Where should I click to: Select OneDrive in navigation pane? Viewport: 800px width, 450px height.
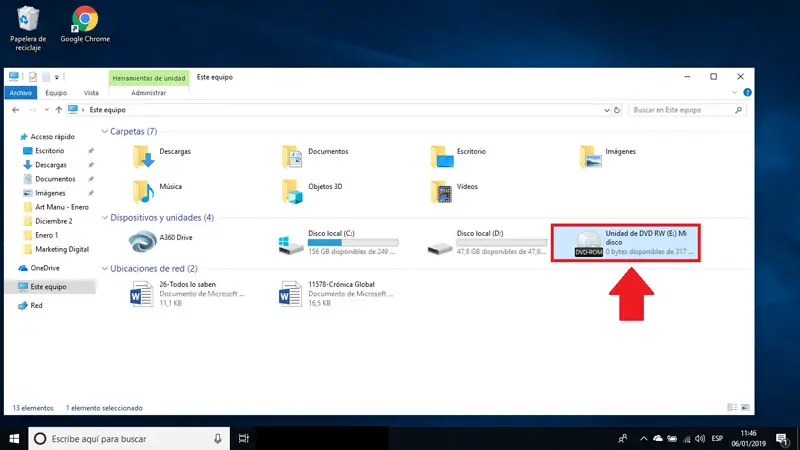pyautogui.click(x=45, y=268)
